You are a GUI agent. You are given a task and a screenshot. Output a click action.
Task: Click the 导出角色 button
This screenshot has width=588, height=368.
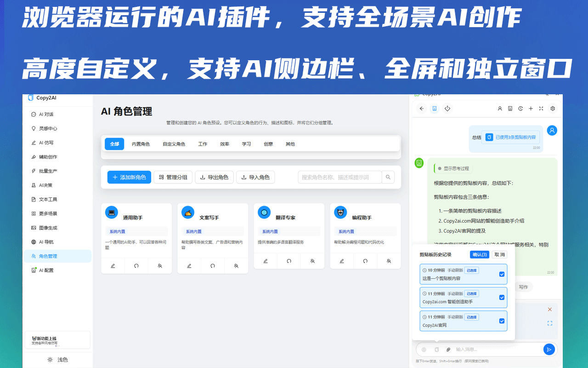[214, 177]
